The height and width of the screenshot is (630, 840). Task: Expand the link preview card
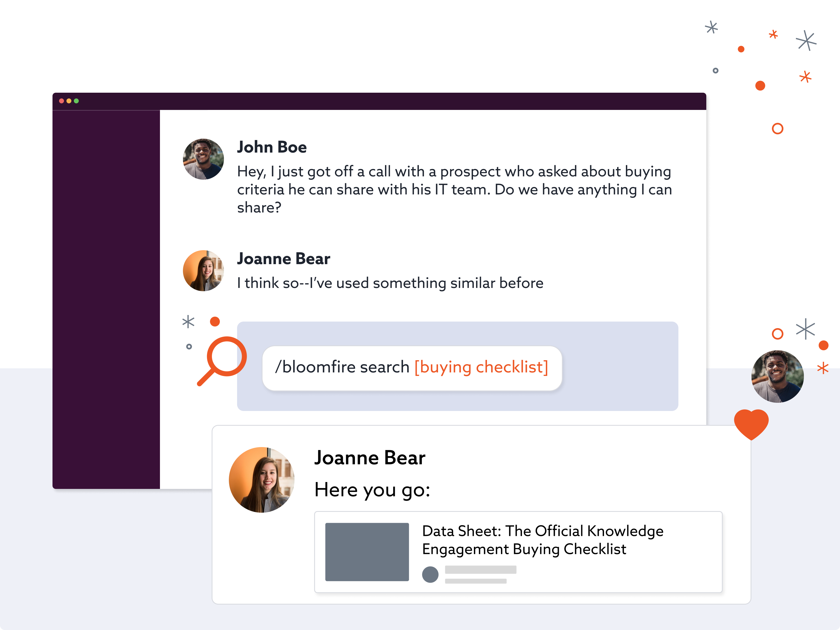click(518, 552)
